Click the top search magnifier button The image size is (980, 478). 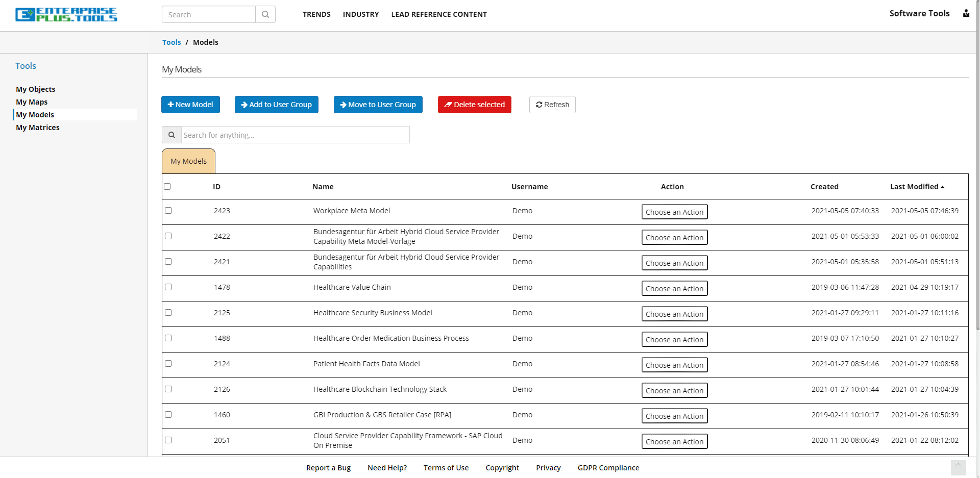point(265,14)
